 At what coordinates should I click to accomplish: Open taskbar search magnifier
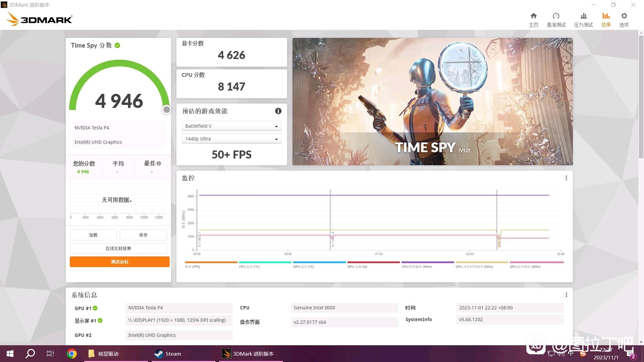[x=30, y=354]
